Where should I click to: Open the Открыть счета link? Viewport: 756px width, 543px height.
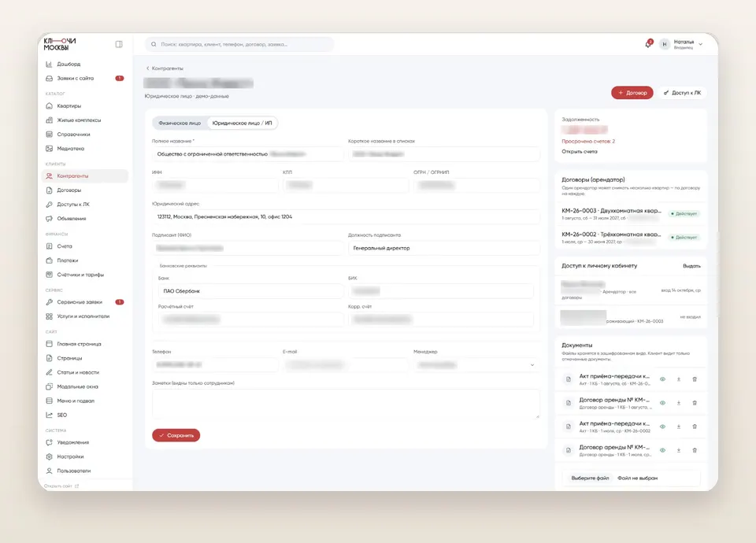(579, 151)
